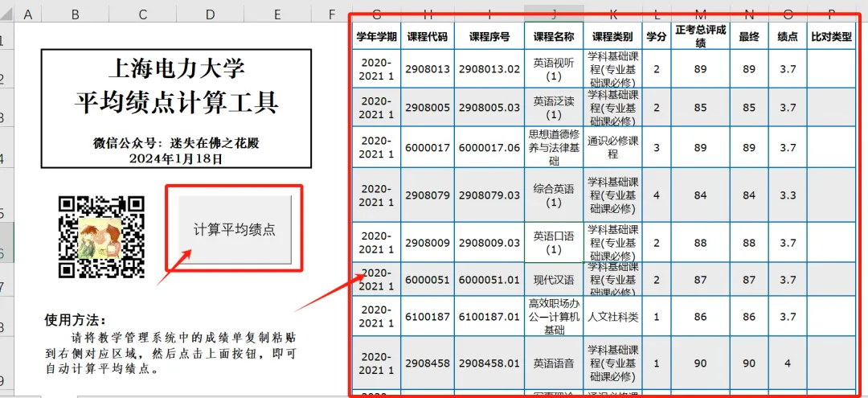Click the 上海电力大学 title text
The image size is (868, 398).
pyautogui.click(x=176, y=68)
